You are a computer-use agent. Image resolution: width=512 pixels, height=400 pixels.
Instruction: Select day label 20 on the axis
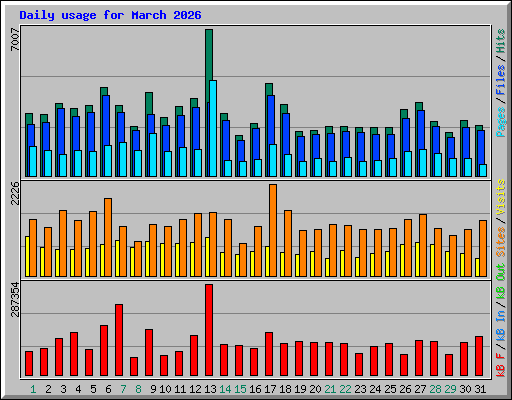[x=315, y=389]
